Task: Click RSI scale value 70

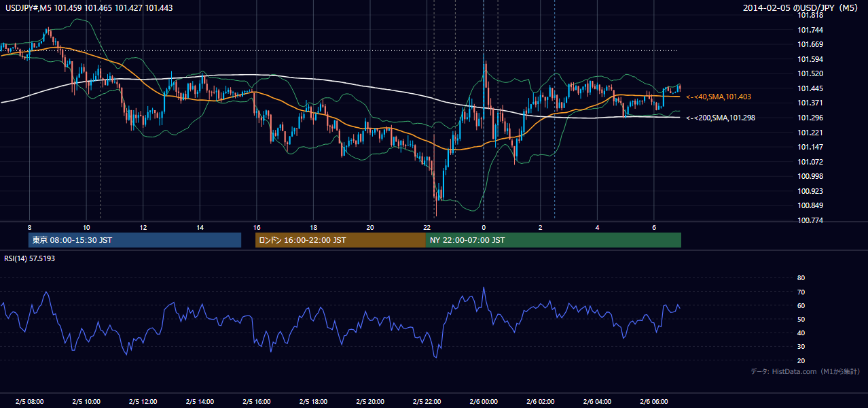Action: 801,292
